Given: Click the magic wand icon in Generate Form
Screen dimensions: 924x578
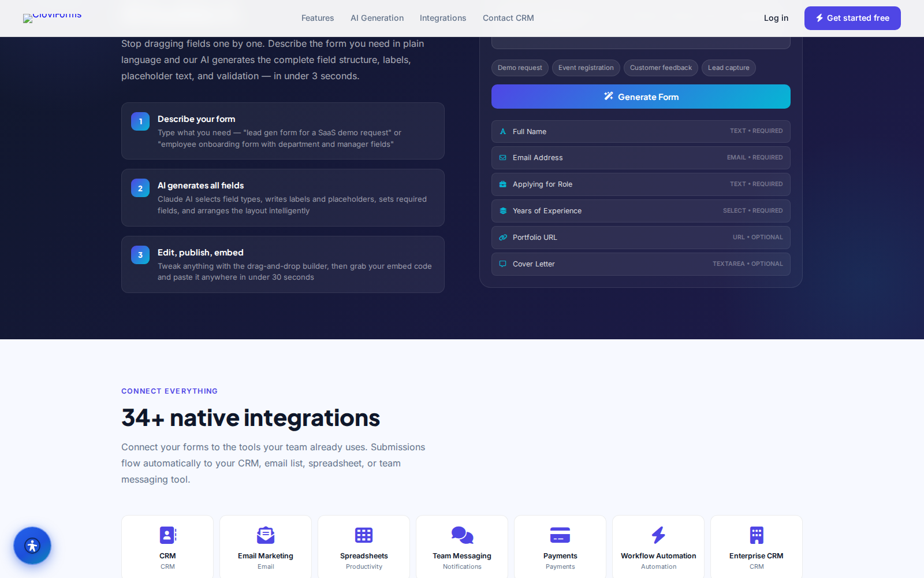Looking at the screenshot, I should tap(609, 97).
